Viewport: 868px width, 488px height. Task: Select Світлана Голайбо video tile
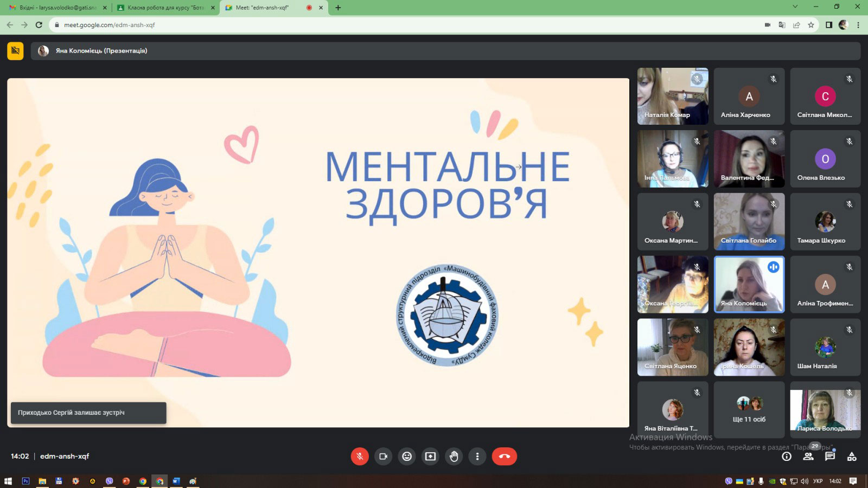point(749,222)
